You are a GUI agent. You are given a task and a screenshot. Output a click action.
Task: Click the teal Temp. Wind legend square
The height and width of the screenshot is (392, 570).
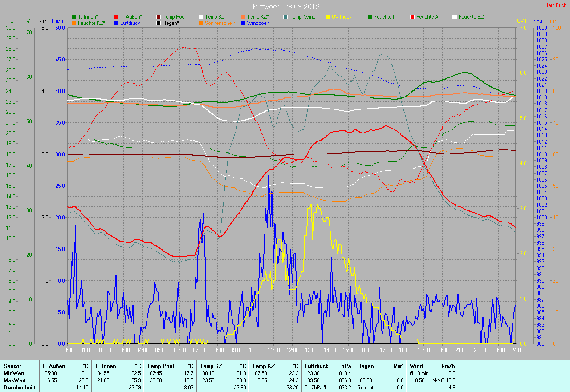(285, 17)
